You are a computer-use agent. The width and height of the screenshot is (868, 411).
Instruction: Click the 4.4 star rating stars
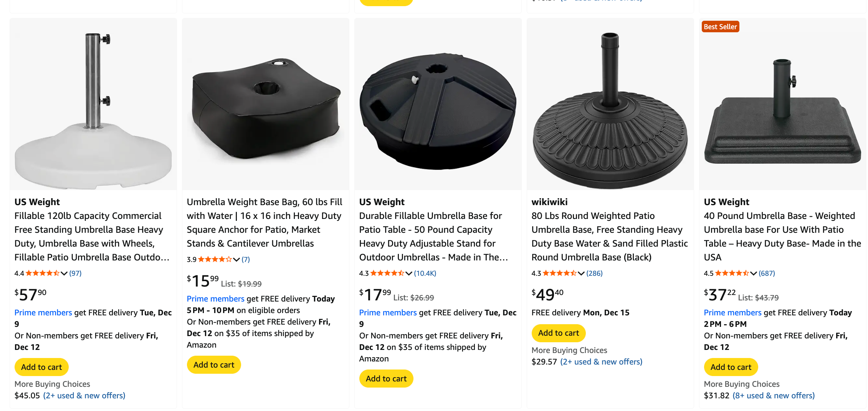[x=42, y=273]
